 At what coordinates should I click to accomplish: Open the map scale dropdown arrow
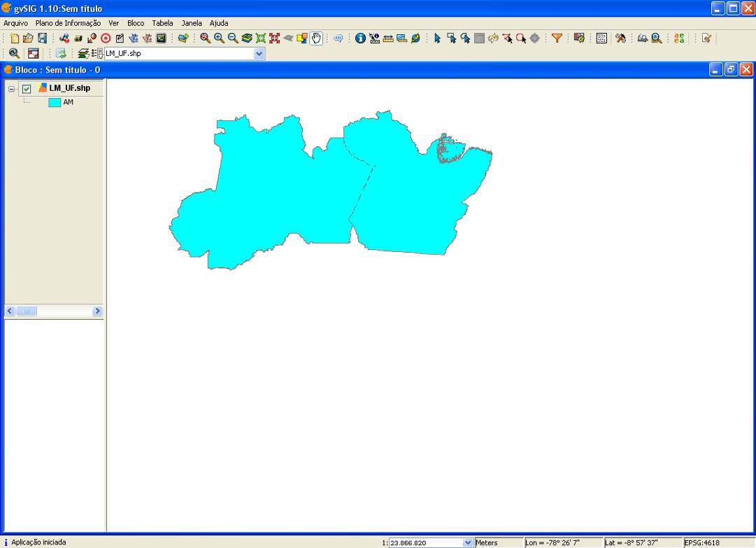(x=468, y=542)
